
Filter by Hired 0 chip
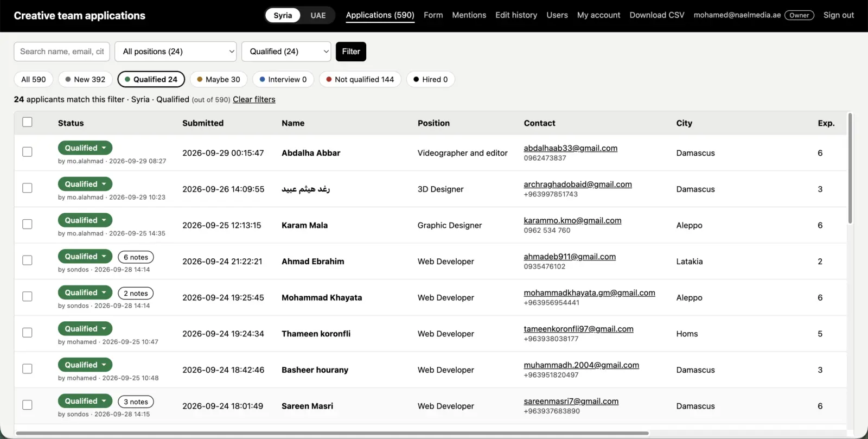(x=431, y=79)
